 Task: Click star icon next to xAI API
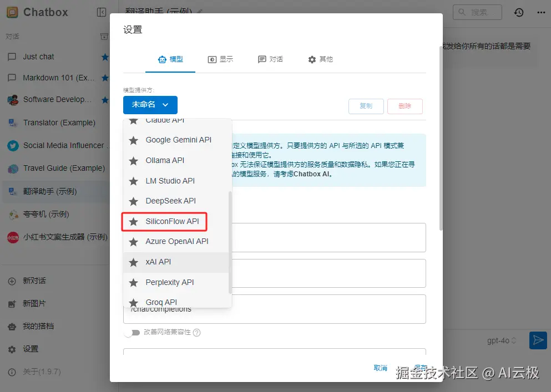coord(134,262)
